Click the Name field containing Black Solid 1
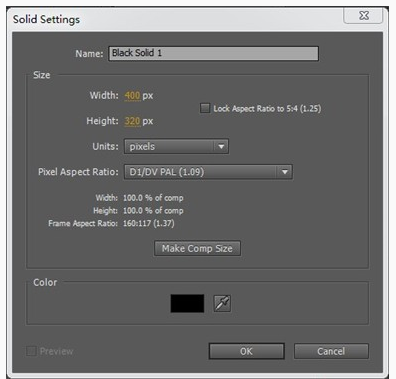396x379 pixels. [x=213, y=53]
